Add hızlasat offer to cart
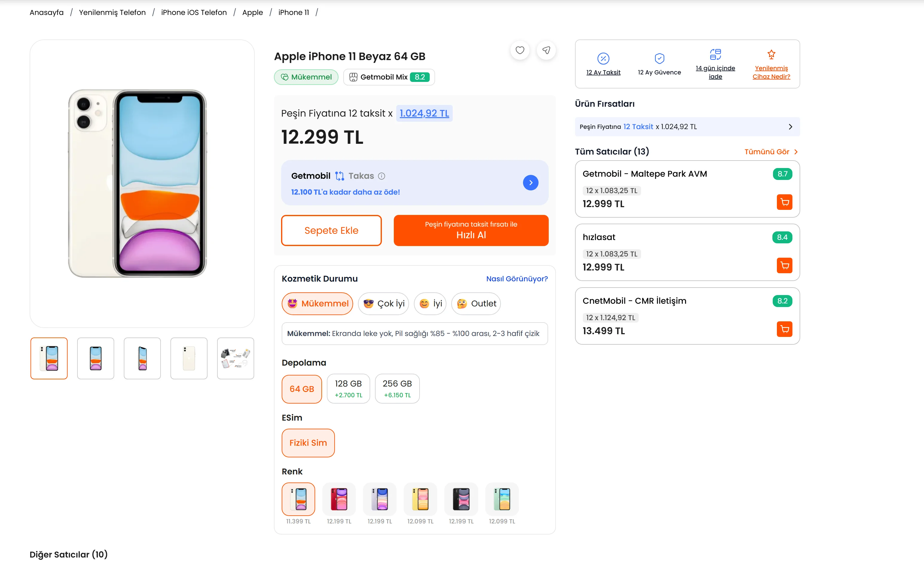Screen dimensions: 924x562 [784, 265]
